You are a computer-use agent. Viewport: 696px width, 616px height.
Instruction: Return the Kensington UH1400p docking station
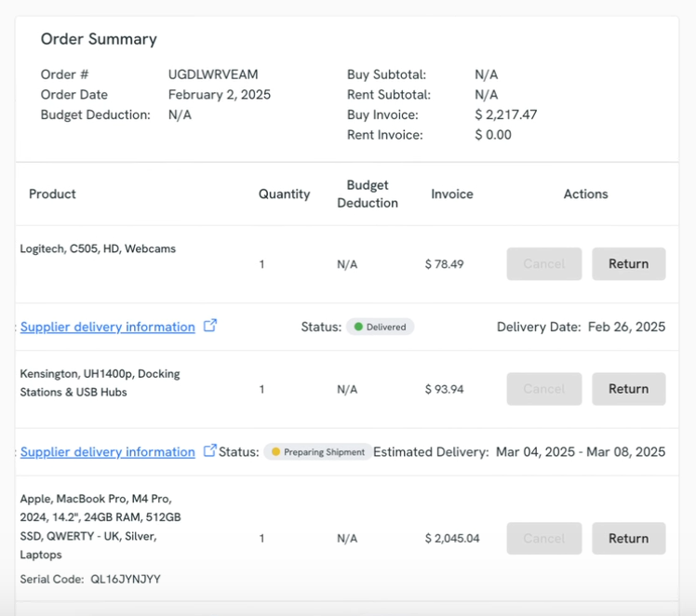click(x=628, y=388)
